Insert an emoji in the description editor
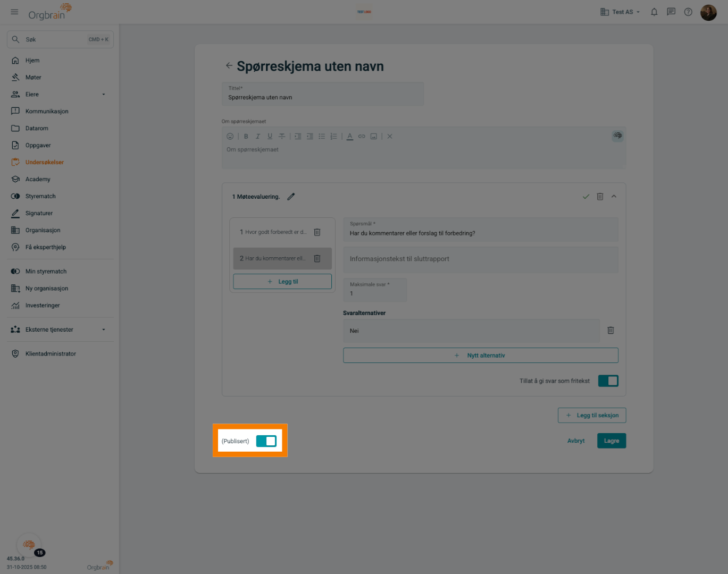The width and height of the screenshot is (728, 574). (x=230, y=137)
